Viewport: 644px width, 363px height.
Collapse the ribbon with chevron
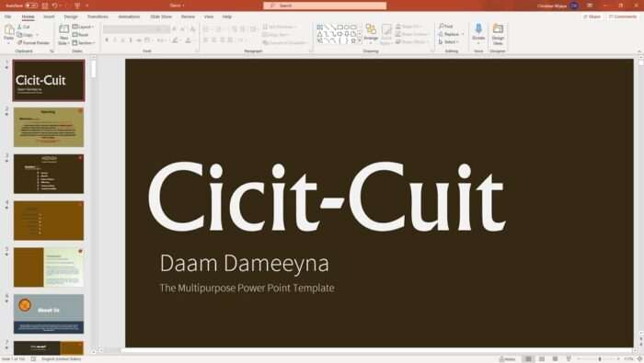[639, 51]
